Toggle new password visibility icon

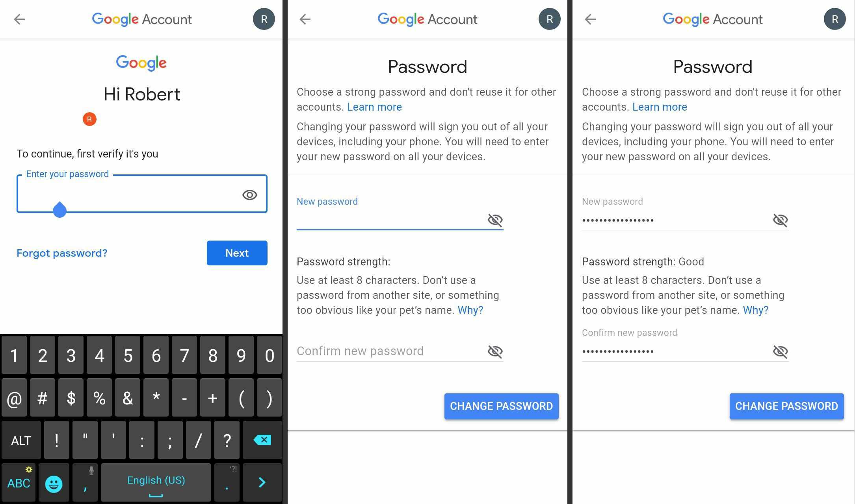(495, 219)
